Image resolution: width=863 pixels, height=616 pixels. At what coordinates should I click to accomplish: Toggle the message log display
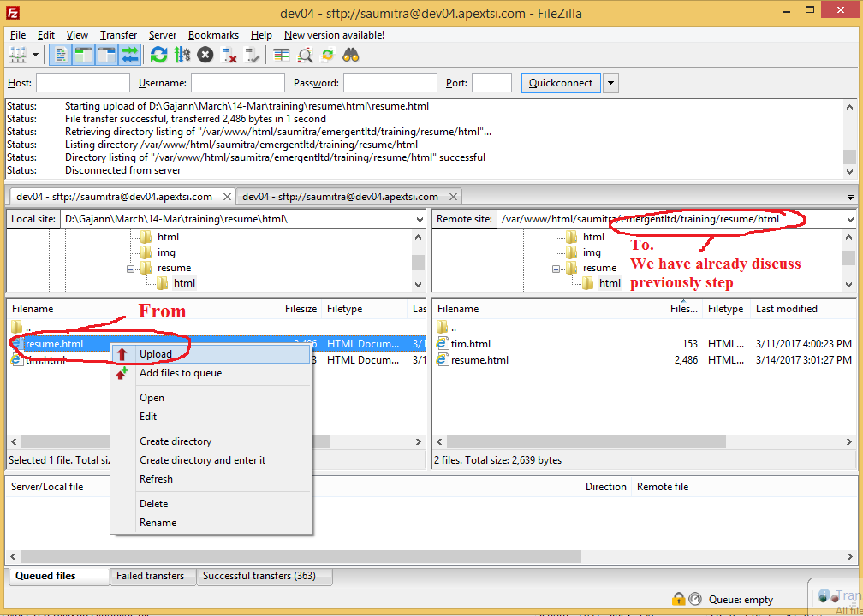coord(61,55)
